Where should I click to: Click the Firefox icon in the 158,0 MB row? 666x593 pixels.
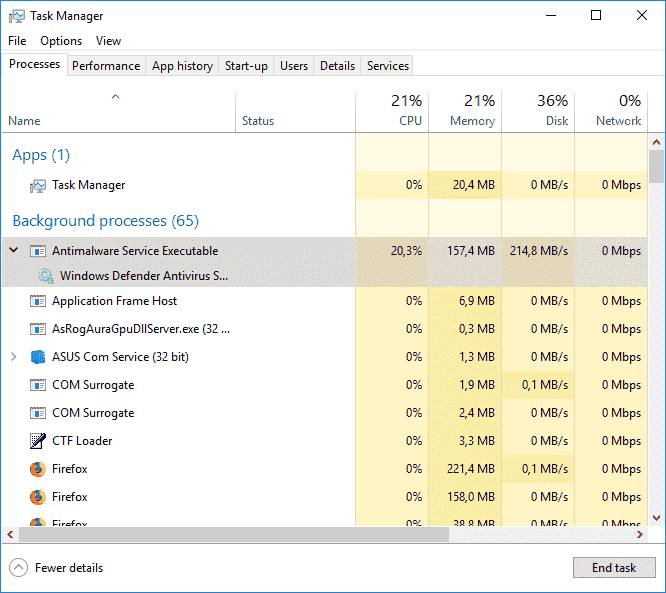click(38, 497)
